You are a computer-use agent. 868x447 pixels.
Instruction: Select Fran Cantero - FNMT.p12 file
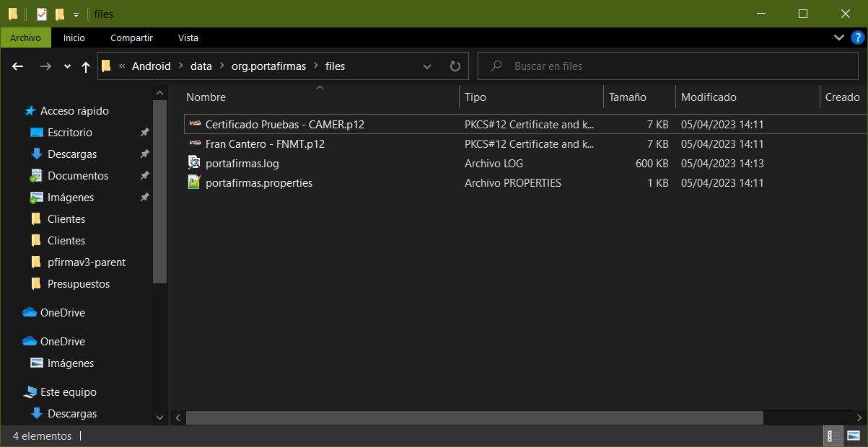point(265,144)
